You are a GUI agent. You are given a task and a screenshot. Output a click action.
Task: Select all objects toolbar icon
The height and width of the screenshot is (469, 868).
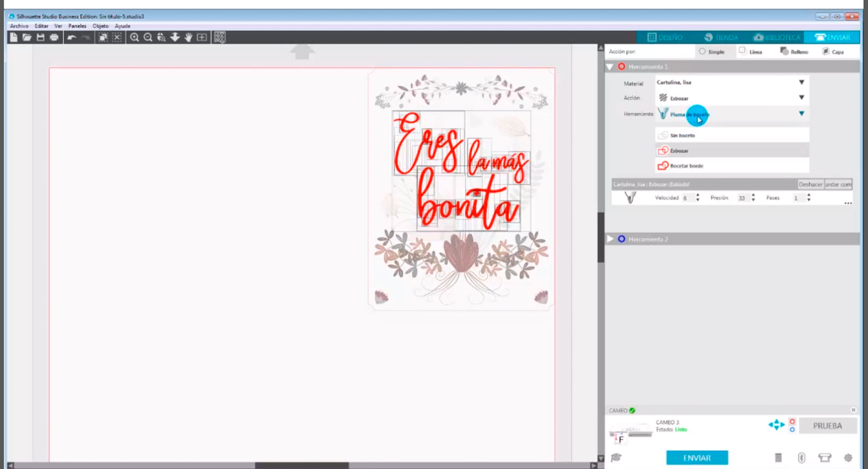click(x=103, y=38)
